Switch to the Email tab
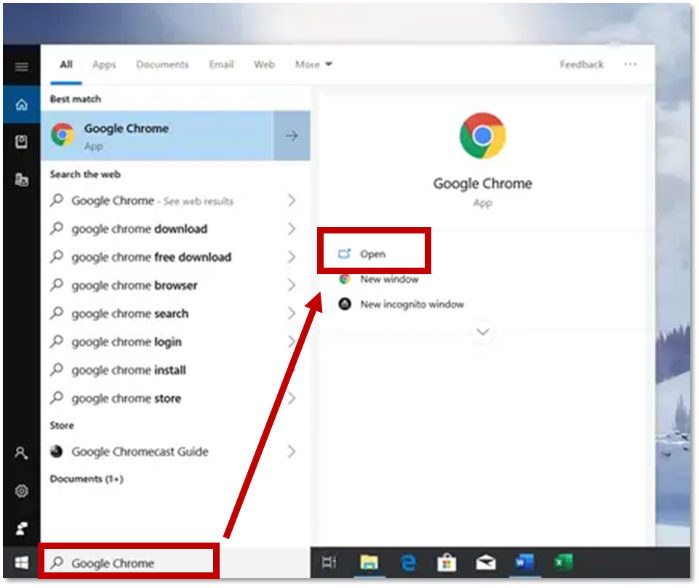The width and height of the screenshot is (699, 588). point(221,65)
